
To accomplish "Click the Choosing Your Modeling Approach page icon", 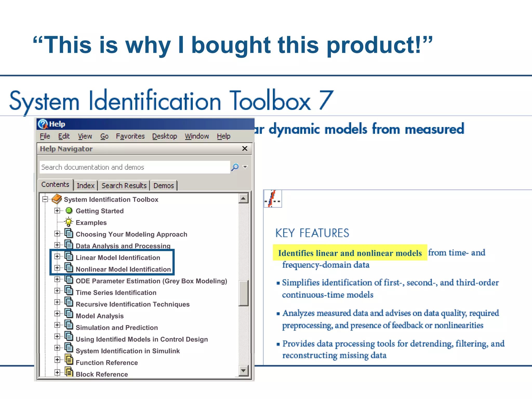I will point(69,233).
